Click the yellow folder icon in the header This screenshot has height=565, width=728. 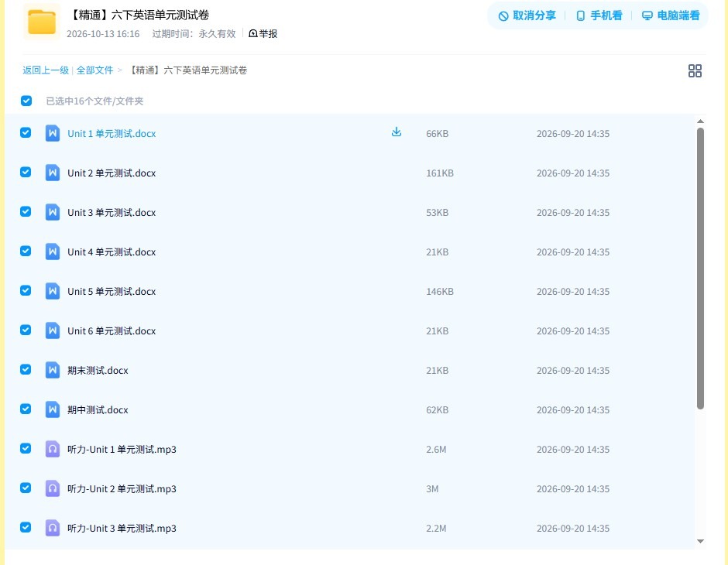(42, 22)
